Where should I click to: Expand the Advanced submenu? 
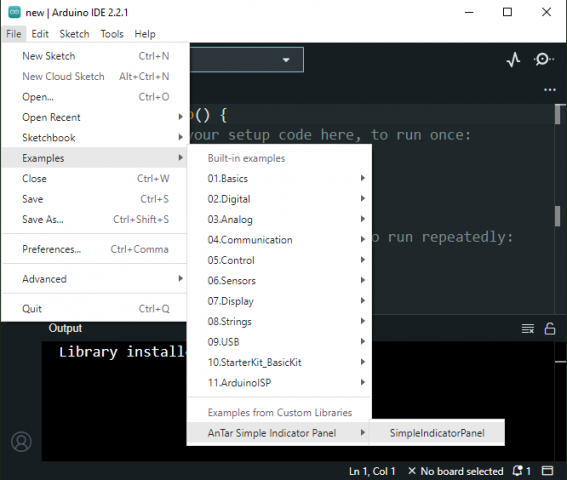pos(95,279)
